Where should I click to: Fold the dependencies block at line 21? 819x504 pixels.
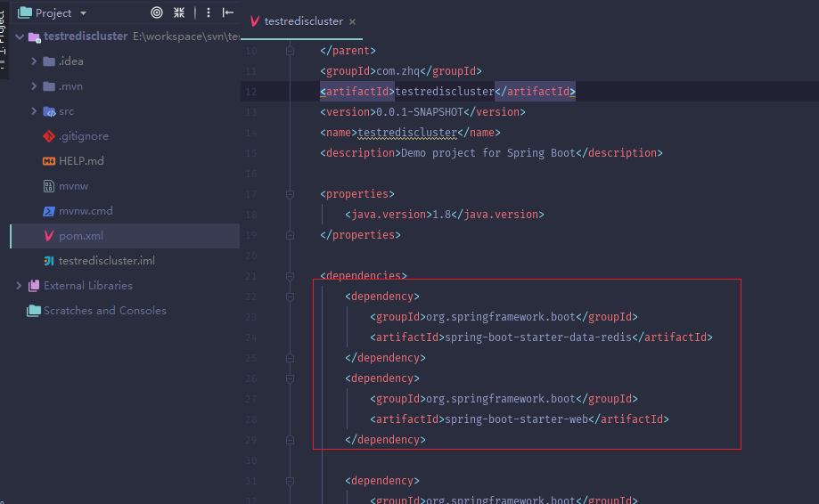[x=290, y=276]
